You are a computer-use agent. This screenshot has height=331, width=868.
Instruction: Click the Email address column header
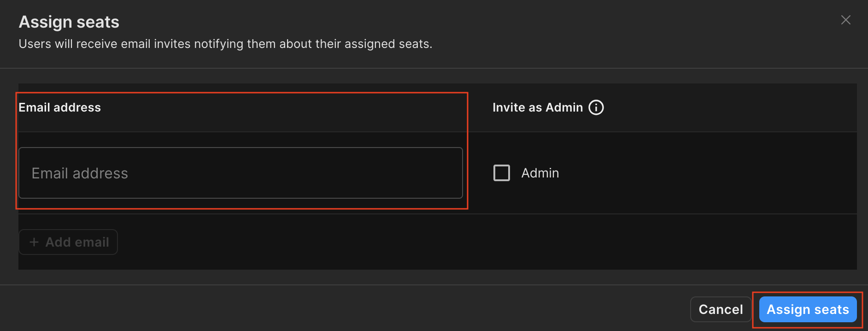tap(60, 107)
